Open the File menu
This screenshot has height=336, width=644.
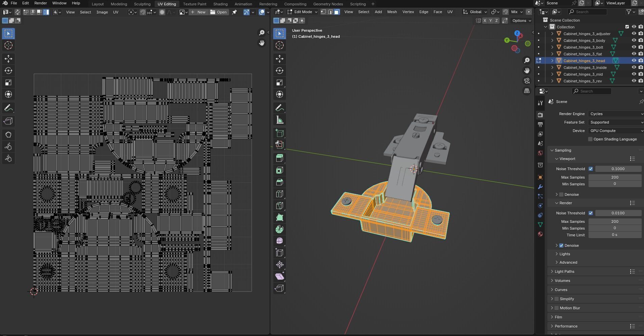click(14, 3)
